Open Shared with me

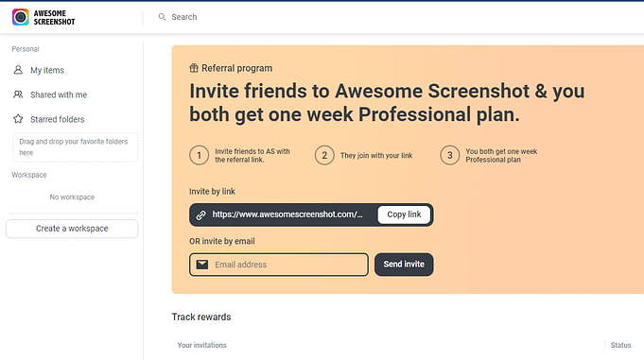point(59,94)
